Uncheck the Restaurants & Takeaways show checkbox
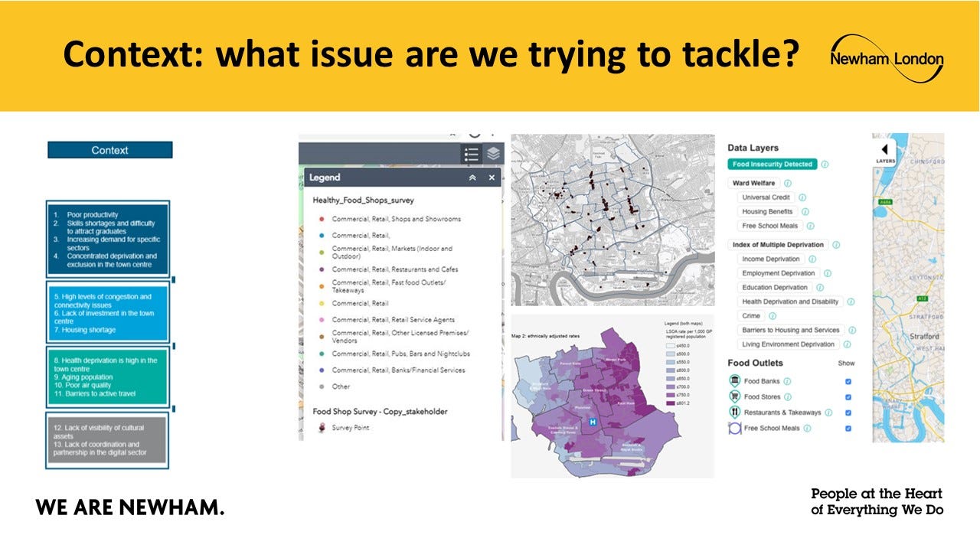This screenshot has height=551, width=980. coord(848,412)
